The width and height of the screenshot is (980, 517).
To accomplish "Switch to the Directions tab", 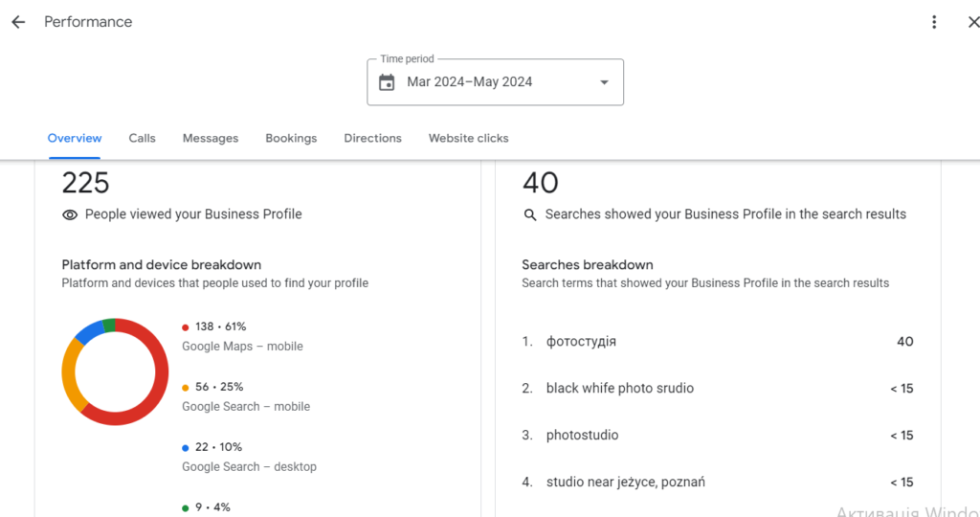I will pyautogui.click(x=372, y=138).
